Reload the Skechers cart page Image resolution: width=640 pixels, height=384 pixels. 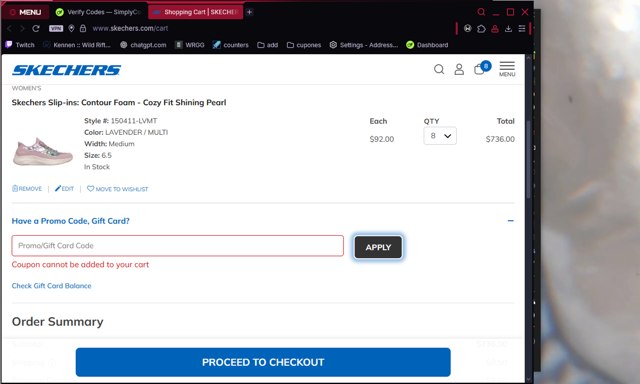(x=36, y=28)
